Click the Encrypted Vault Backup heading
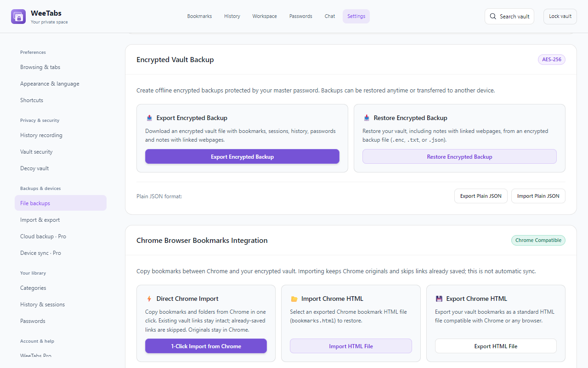 point(175,60)
